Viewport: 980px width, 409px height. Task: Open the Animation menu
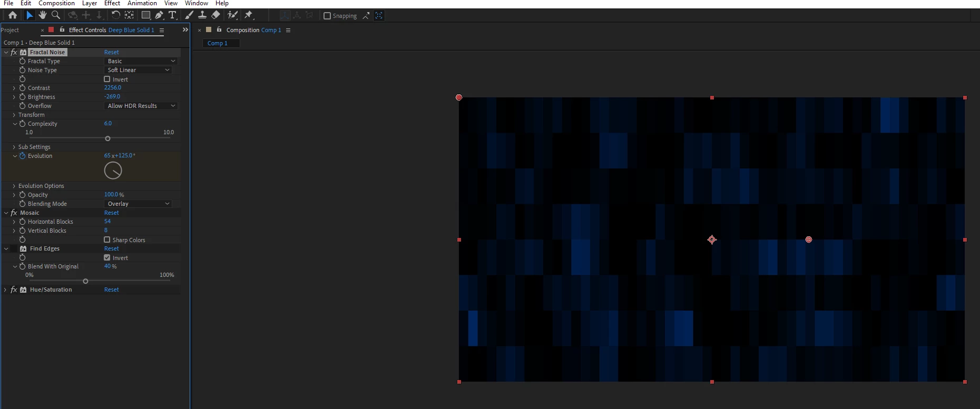point(142,3)
